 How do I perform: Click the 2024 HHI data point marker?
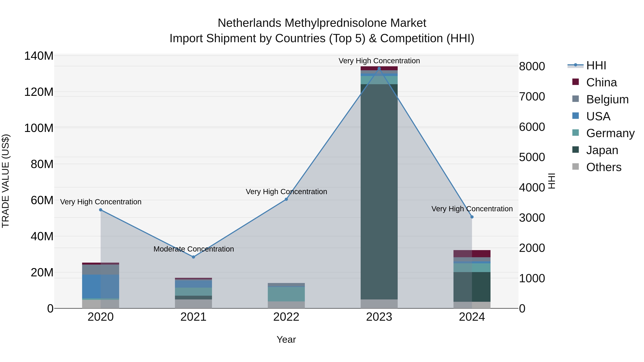(472, 217)
